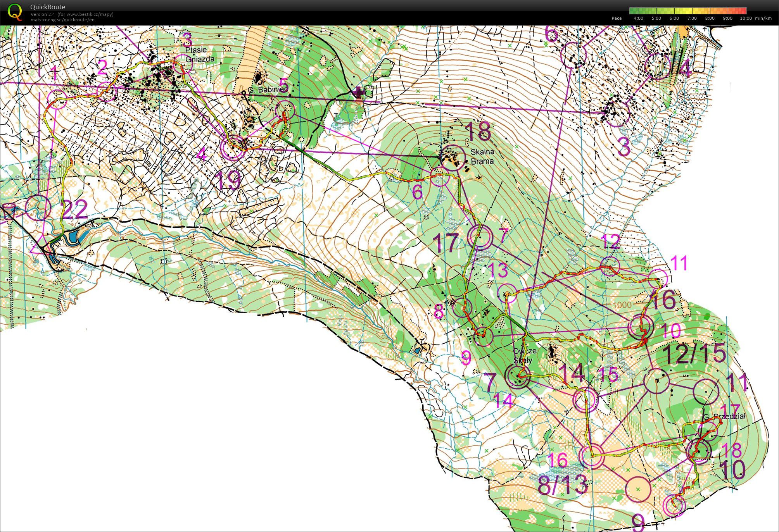Click the QuickRoute Q logo
The width and height of the screenshot is (779, 532).
tap(15, 12)
